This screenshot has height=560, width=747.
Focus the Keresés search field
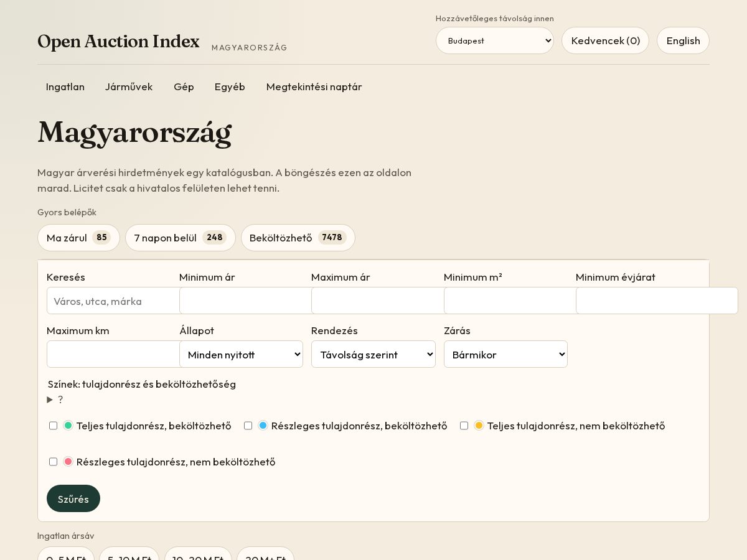pos(114,301)
